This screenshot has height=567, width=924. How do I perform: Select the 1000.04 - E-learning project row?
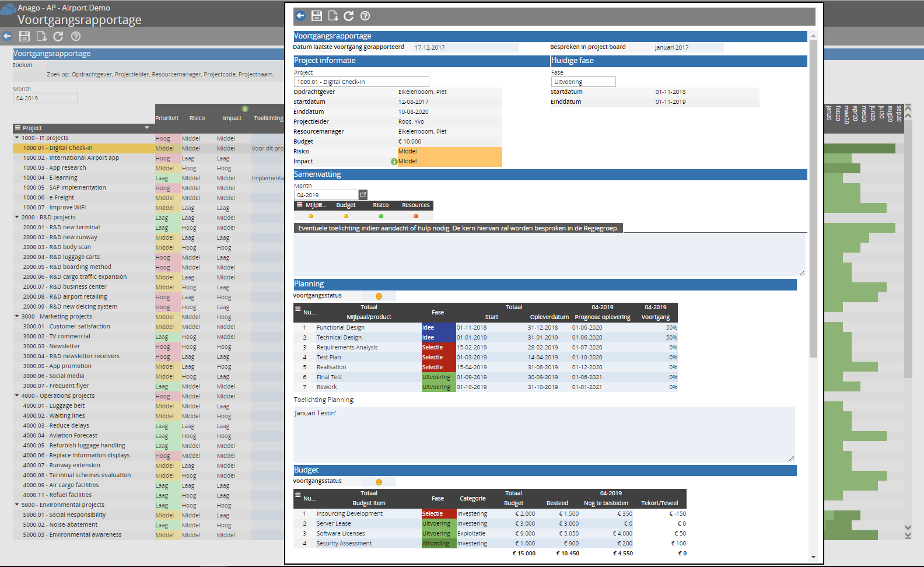(x=50, y=178)
